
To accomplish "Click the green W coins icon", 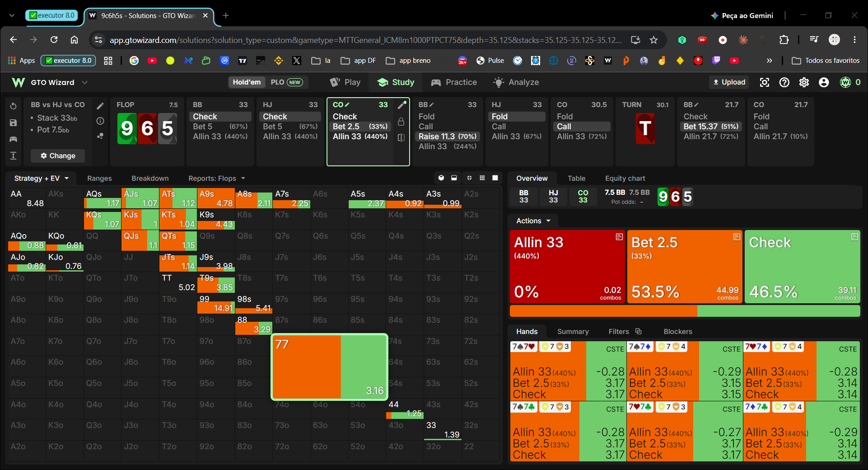I will point(845,82).
